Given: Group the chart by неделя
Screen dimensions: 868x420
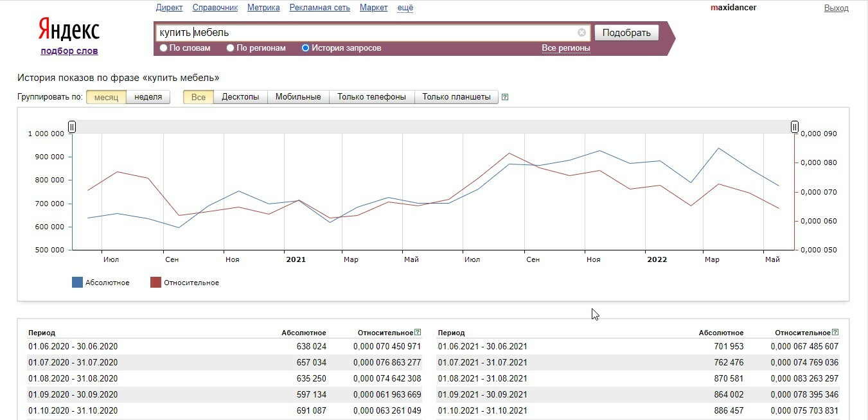Looking at the screenshot, I should coord(148,97).
